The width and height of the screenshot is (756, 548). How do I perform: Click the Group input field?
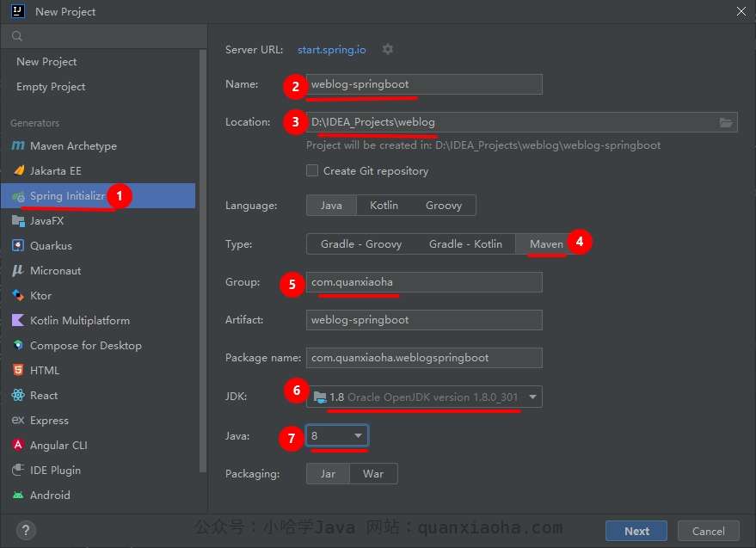424,282
